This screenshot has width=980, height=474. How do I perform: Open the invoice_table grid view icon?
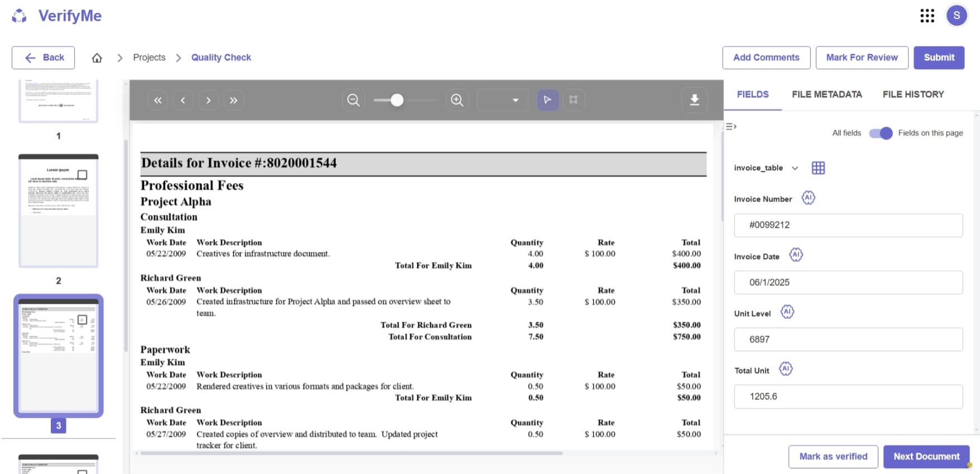click(818, 168)
